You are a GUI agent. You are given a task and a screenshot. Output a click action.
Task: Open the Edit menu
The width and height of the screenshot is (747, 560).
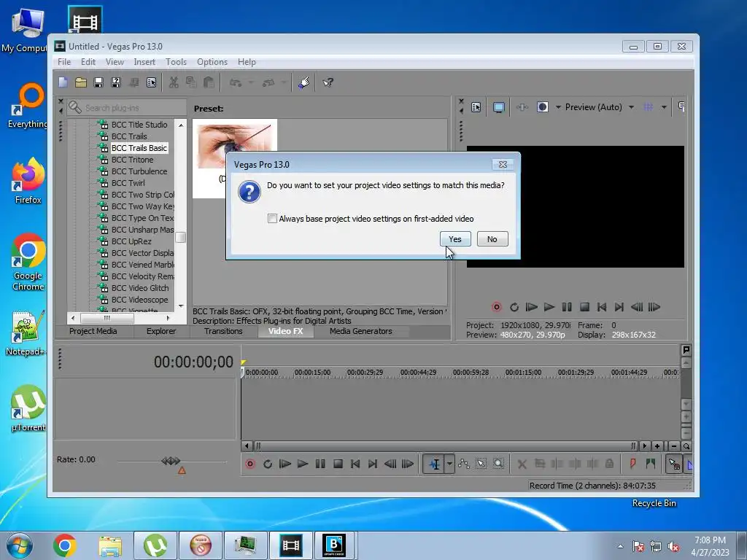pyautogui.click(x=88, y=62)
